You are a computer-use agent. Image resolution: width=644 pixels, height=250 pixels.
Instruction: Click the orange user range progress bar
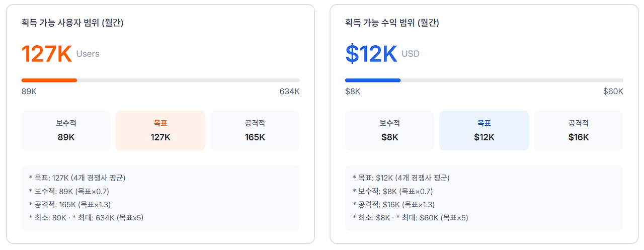tap(160, 80)
